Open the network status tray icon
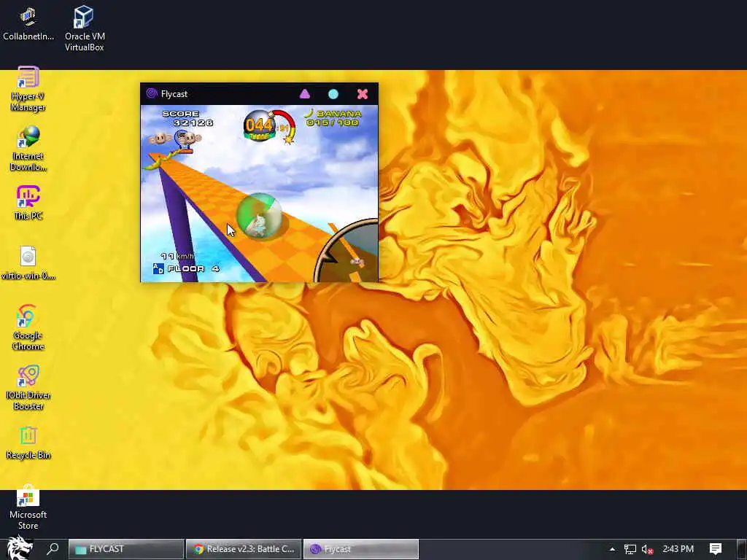The image size is (747, 560). click(630, 549)
